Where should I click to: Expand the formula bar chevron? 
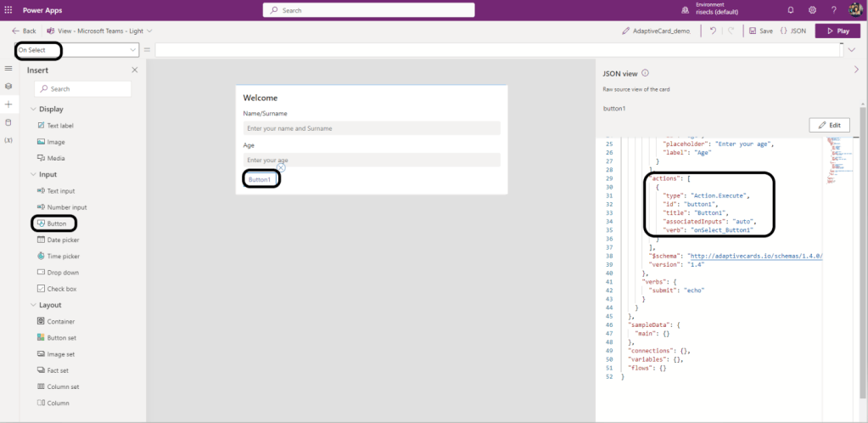pyautogui.click(x=852, y=50)
